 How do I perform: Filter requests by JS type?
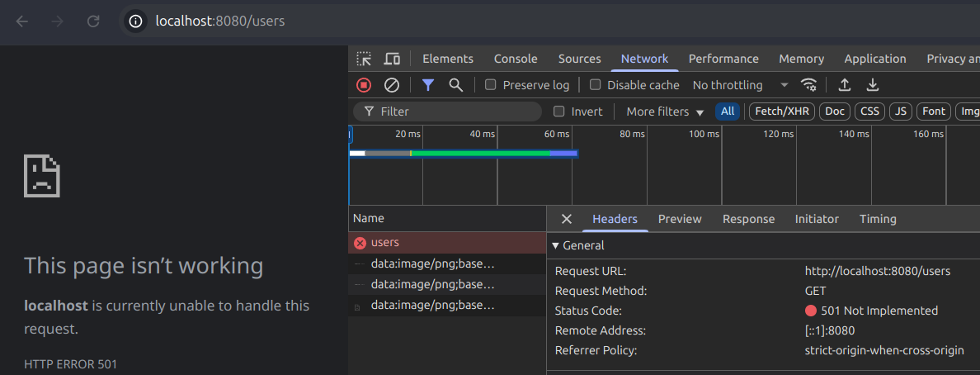pos(901,112)
